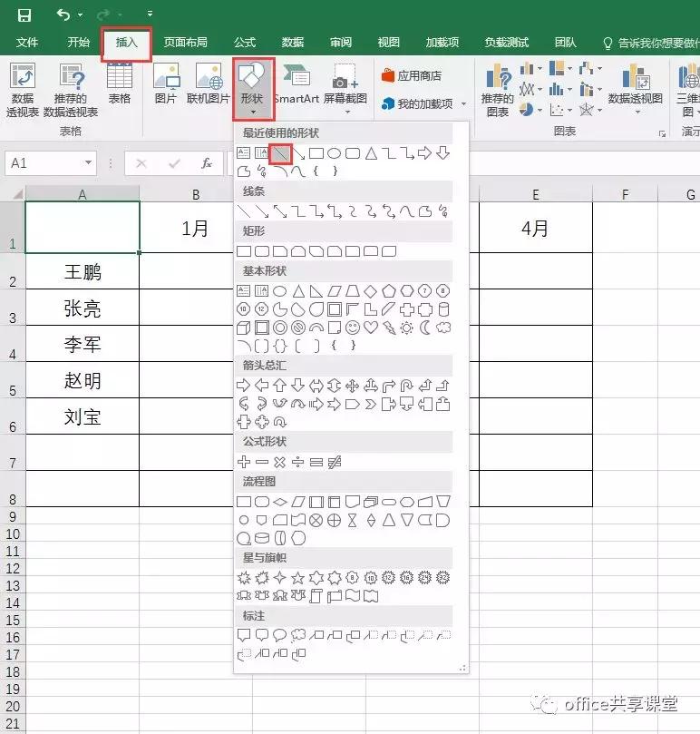Switch to the View (视图) tab

click(388, 43)
